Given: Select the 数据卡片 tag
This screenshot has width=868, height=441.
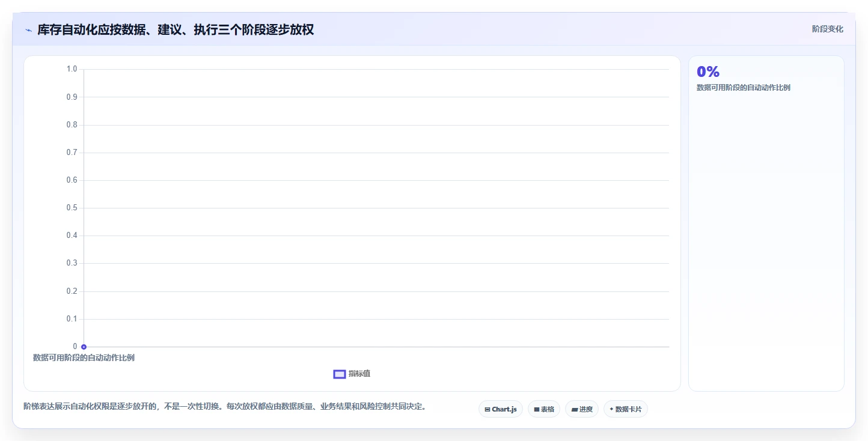Looking at the screenshot, I should pyautogui.click(x=626, y=409).
